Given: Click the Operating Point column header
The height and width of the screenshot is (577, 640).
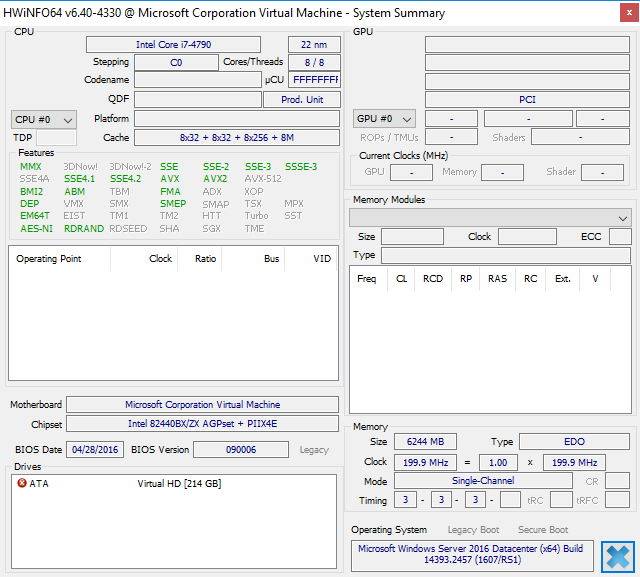Looking at the screenshot, I should [x=49, y=259].
